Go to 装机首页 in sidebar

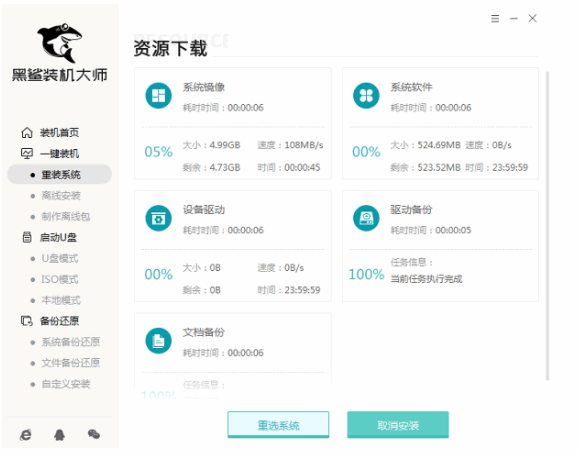[x=50, y=132]
